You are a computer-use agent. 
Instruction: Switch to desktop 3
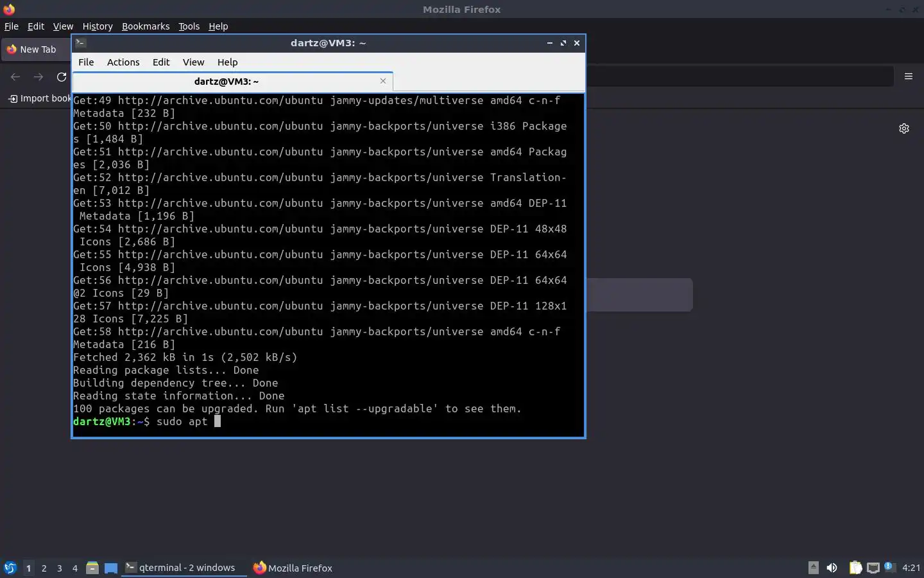pyautogui.click(x=59, y=568)
